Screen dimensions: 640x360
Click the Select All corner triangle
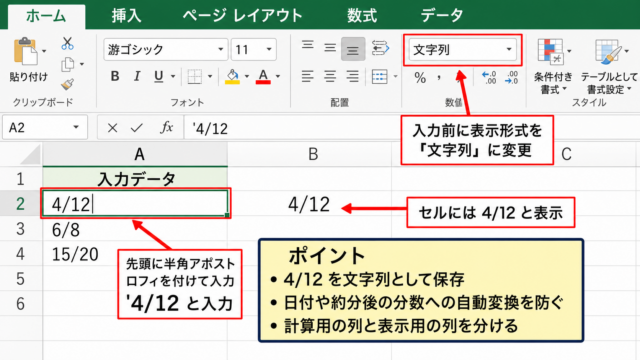pos(29,155)
